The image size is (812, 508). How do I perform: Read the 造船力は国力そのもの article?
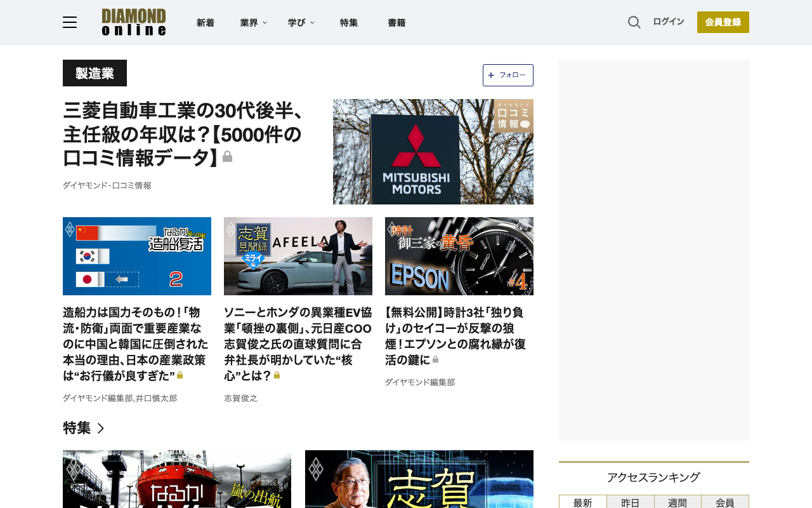point(136,344)
